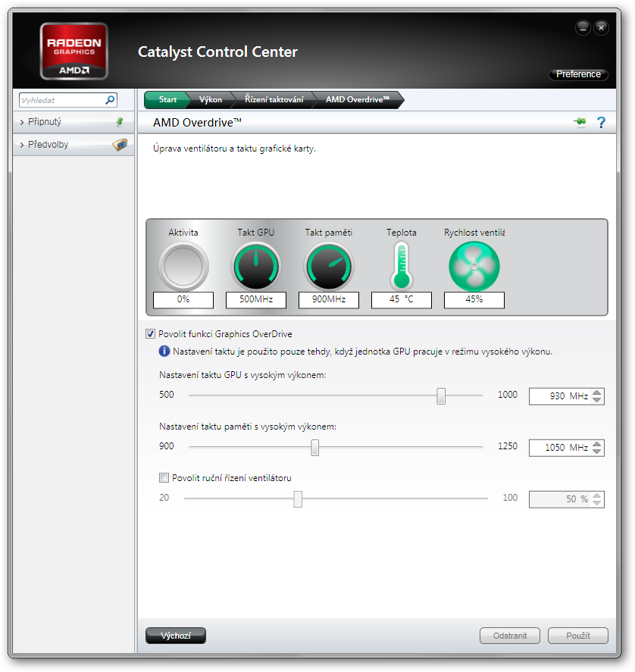Screen dimensions: 635x672
Task: Click the Aktivita activity gauge
Action: tap(183, 266)
